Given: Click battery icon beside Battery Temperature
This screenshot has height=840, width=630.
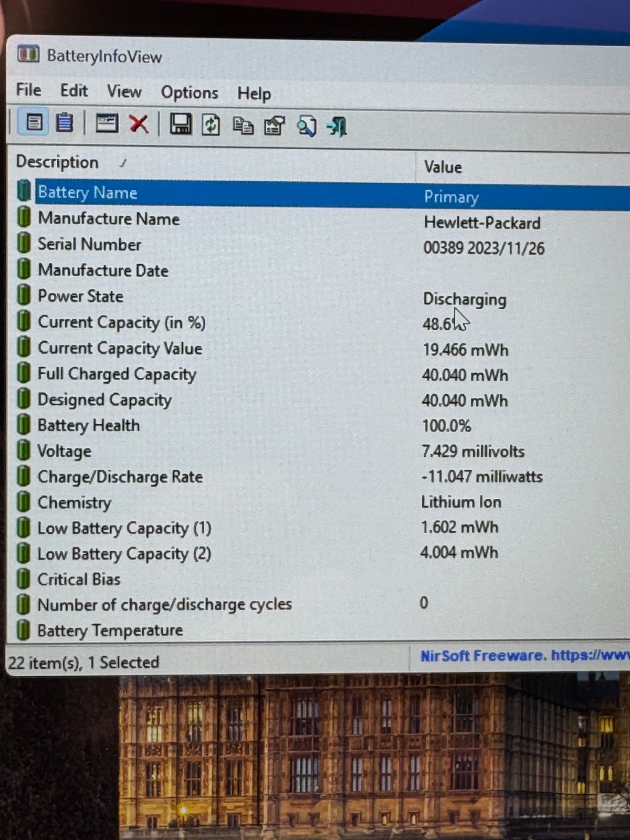Looking at the screenshot, I should click(x=24, y=629).
